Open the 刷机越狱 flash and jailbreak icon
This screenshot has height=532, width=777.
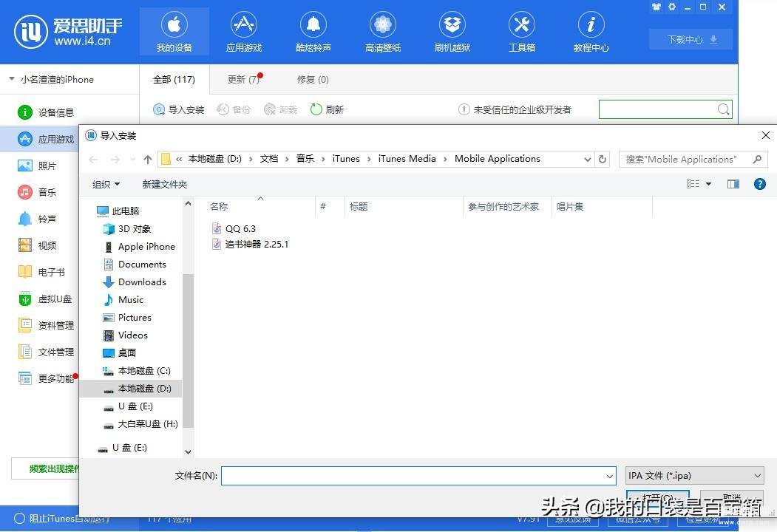[x=452, y=32]
